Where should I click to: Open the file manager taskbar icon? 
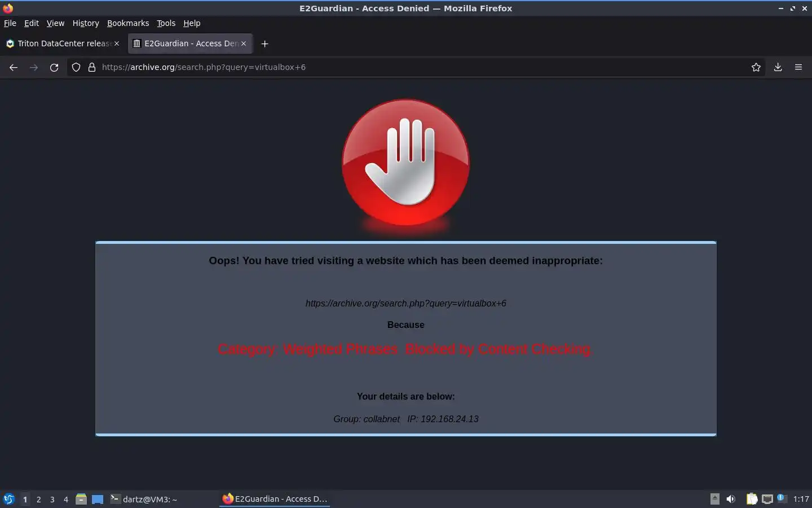point(81,499)
